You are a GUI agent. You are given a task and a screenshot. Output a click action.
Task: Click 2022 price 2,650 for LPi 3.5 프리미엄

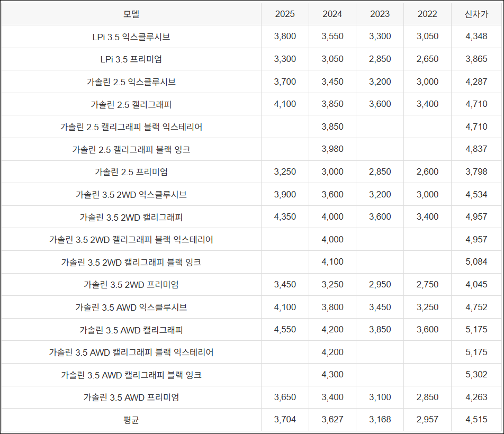(428, 59)
